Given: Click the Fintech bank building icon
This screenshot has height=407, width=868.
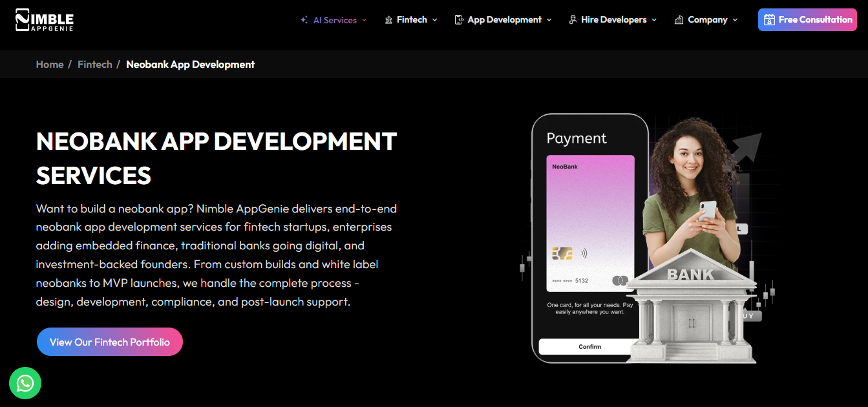Looking at the screenshot, I should [x=388, y=20].
